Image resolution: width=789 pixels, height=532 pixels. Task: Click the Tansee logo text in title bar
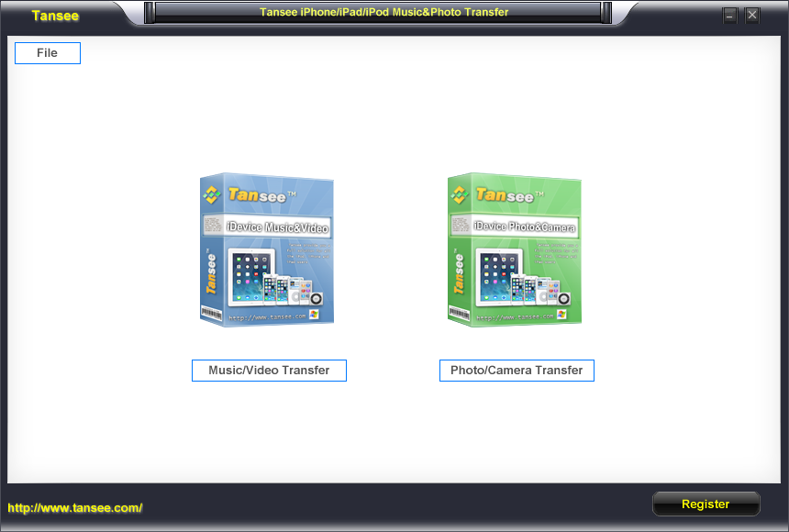(55, 16)
